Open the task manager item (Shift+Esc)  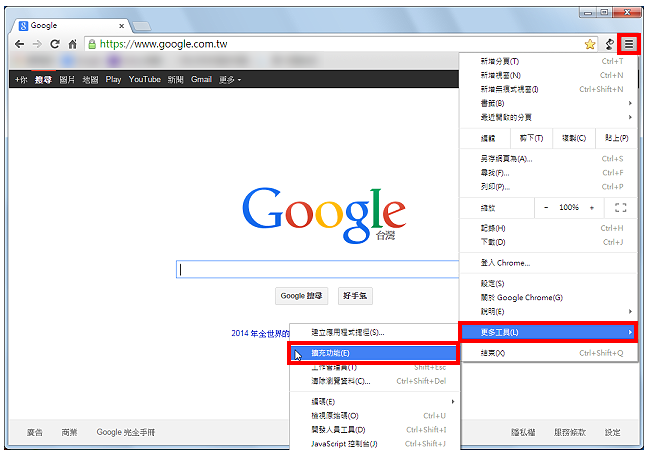[375, 367]
